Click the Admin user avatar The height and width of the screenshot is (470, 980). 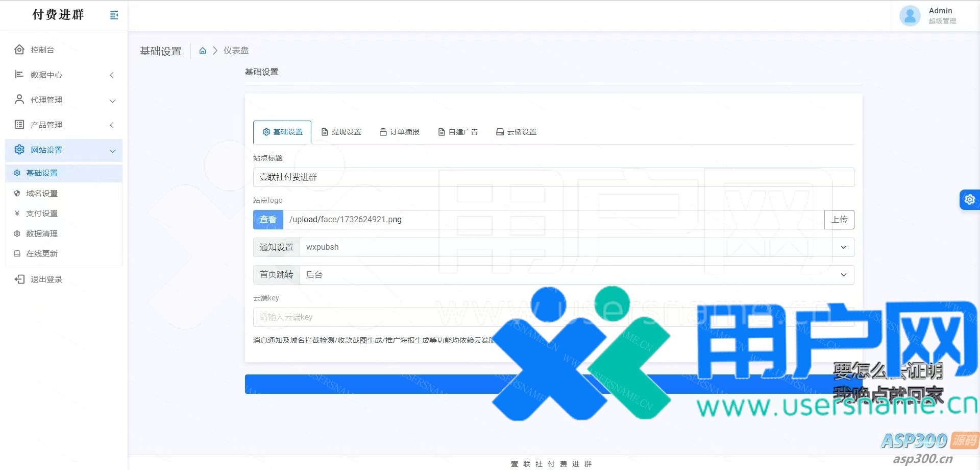click(910, 15)
